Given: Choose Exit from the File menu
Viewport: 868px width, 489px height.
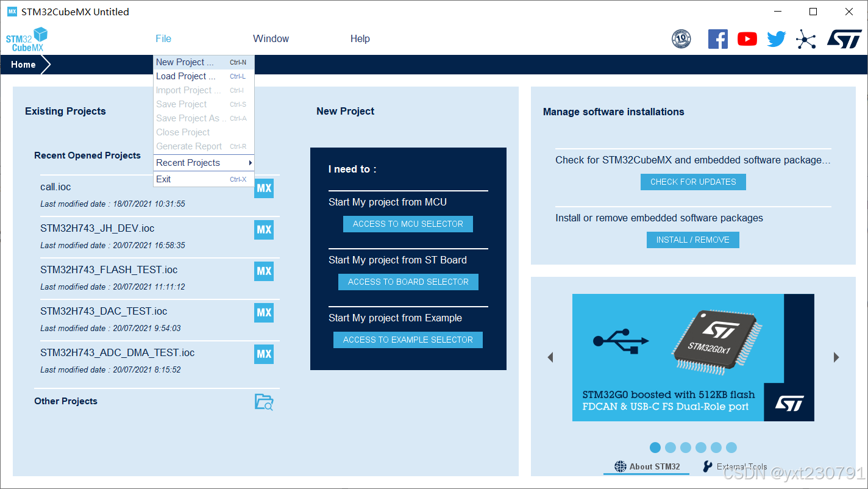Looking at the screenshot, I should point(204,179).
